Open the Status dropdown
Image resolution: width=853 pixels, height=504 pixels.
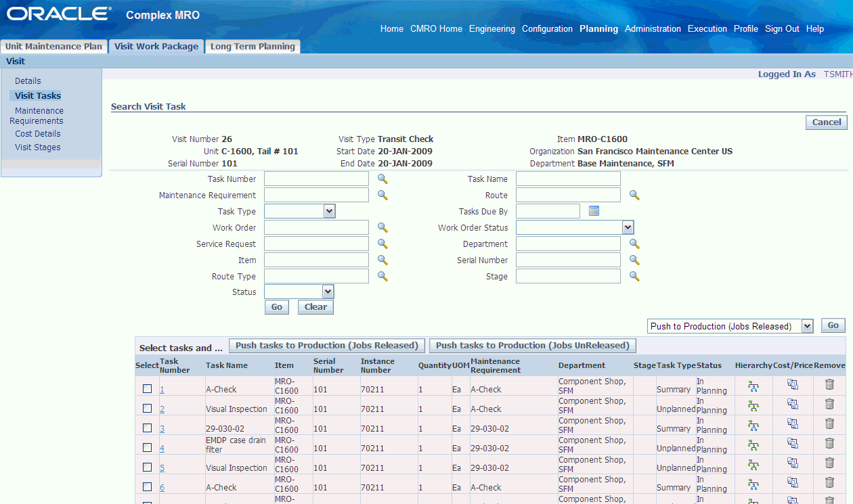point(299,292)
